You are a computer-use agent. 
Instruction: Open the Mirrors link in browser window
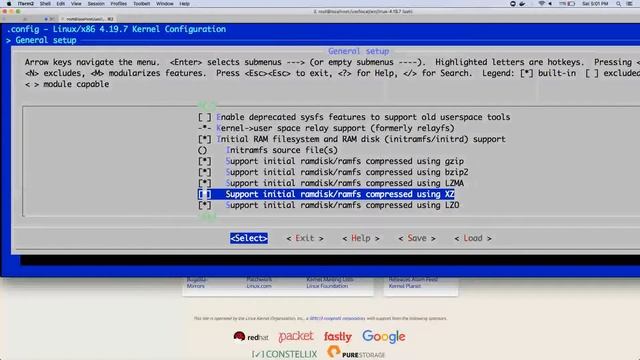click(x=196, y=286)
